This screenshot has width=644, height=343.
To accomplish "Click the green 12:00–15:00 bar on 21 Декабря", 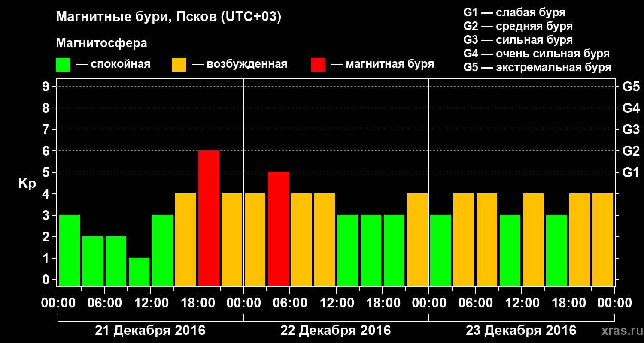I will [162, 251].
